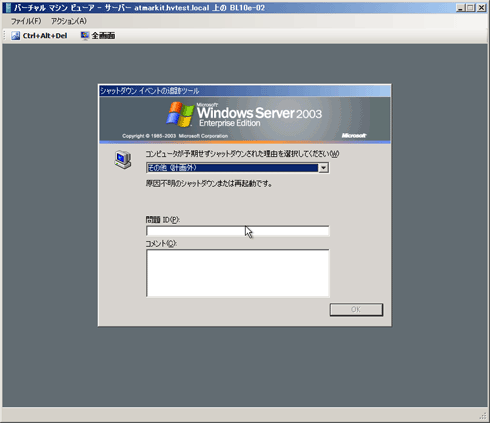Click the text 原因不明のシャットダウンまたは再起動です。

[209, 184]
